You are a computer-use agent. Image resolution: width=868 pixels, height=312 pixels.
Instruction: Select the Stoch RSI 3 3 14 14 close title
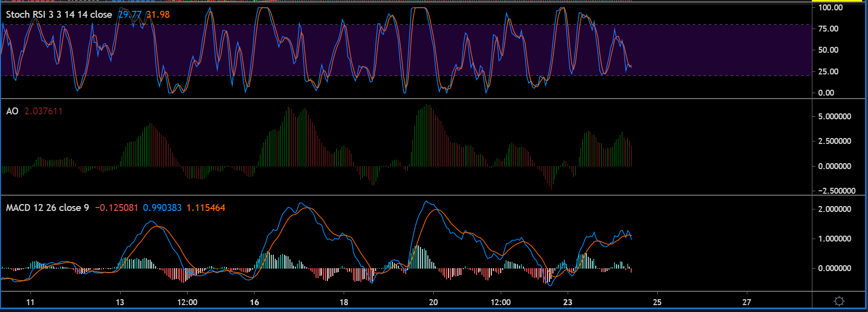[59, 15]
